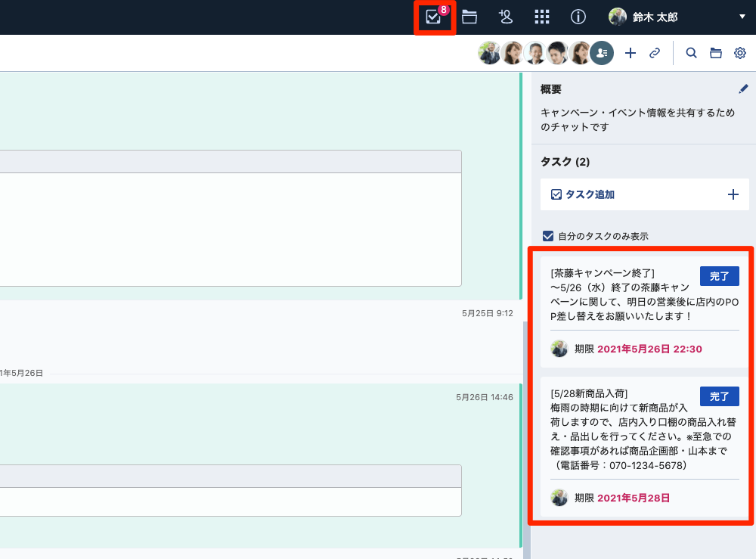The width and height of the screenshot is (756, 559).
Task: Click the plus icon to add members
Action: pyautogui.click(x=631, y=53)
